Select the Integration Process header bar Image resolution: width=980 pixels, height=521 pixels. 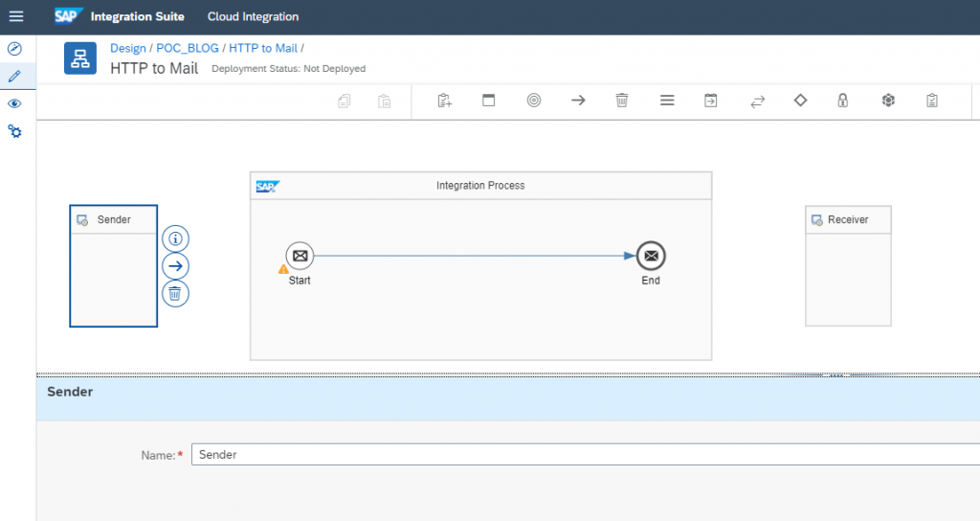coord(480,186)
